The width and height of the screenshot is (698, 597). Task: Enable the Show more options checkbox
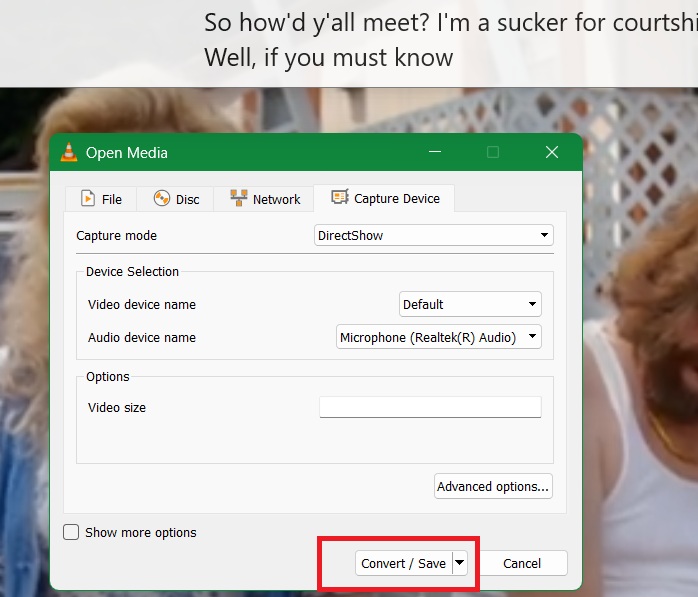(71, 533)
